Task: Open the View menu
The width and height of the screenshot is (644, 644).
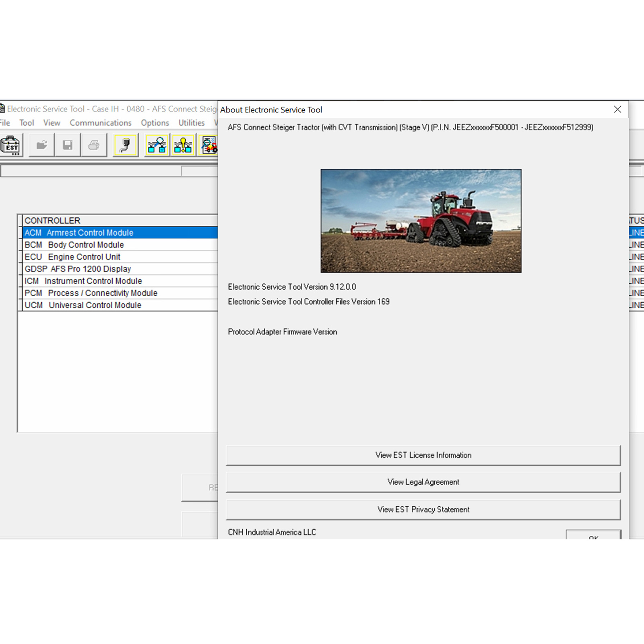Action: point(52,123)
